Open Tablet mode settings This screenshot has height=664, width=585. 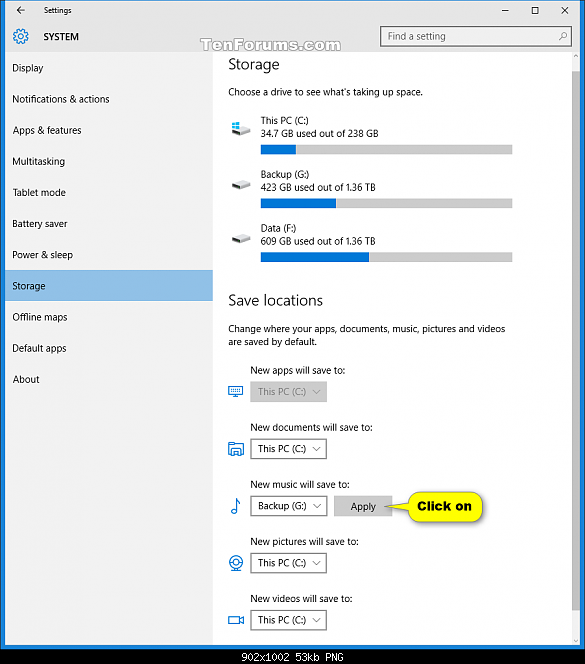pyautogui.click(x=109, y=193)
